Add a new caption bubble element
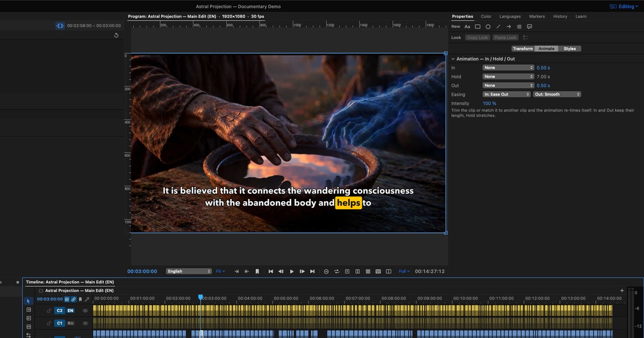This screenshot has width=644, height=338. [x=529, y=26]
